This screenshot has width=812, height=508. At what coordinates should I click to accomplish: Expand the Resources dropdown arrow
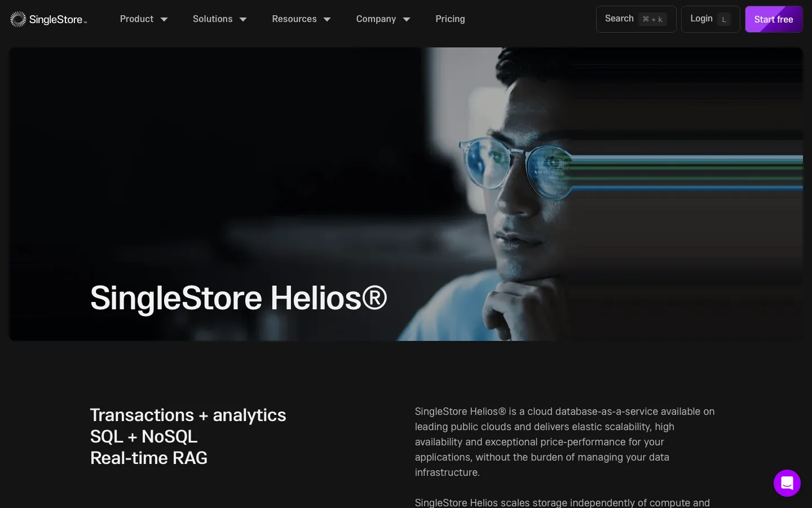coord(327,19)
